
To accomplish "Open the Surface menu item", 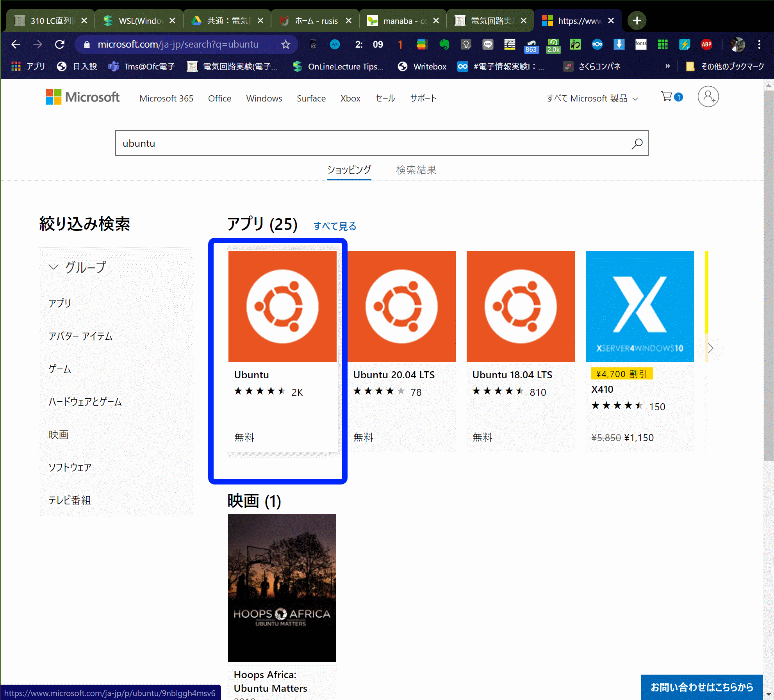I will click(x=311, y=98).
